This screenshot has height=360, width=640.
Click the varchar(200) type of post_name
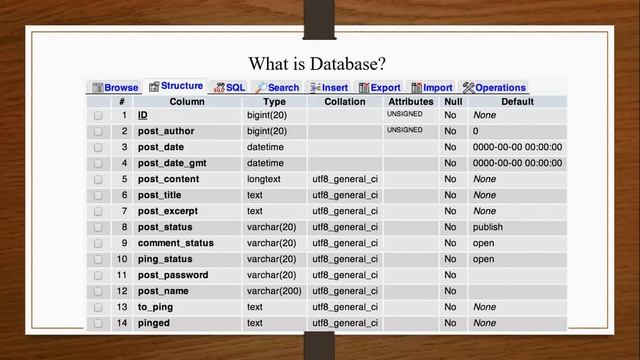point(274,291)
